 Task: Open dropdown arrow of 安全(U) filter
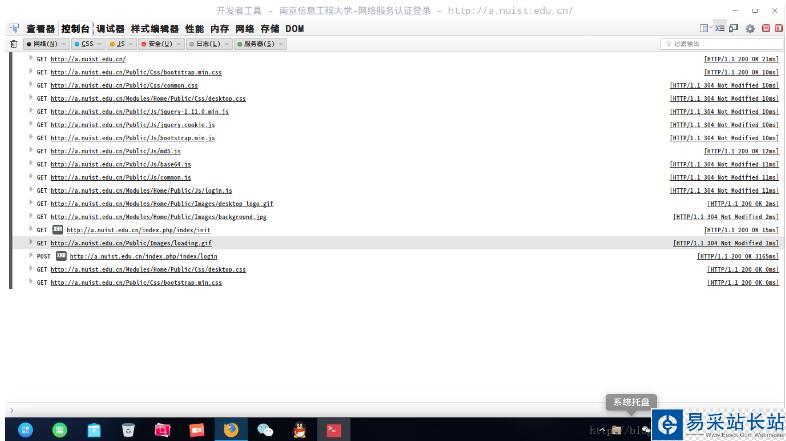(179, 44)
